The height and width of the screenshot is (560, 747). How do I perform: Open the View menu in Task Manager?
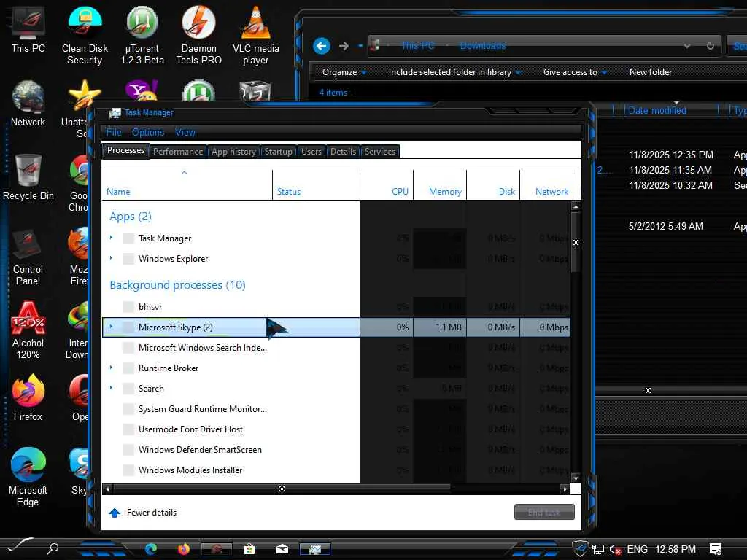185,133
